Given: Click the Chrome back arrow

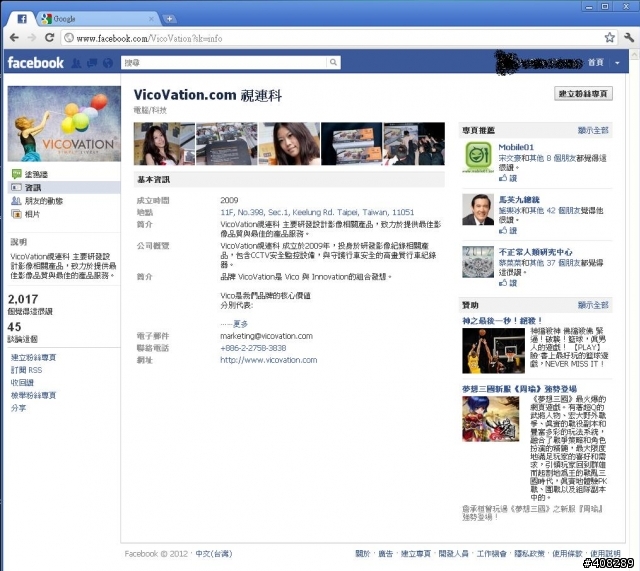Looking at the screenshot, I should pos(14,38).
